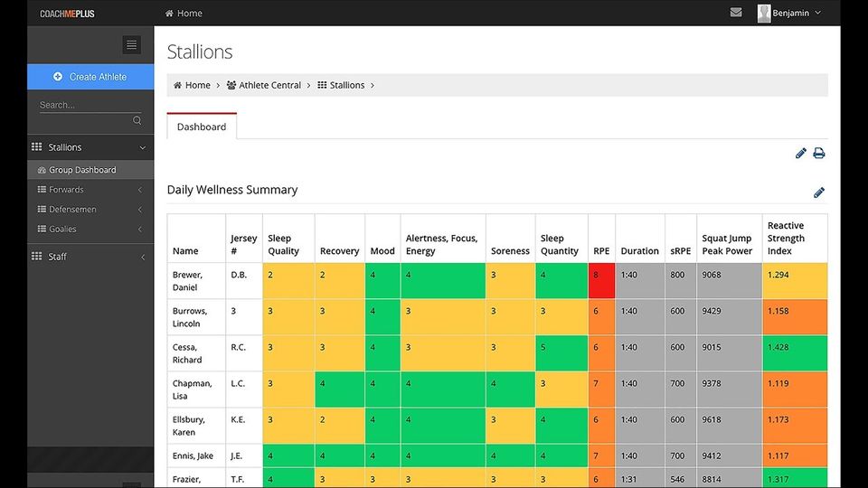Collapse the Stallions sidebar chevron
This screenshot has width=868, height=488.
142,147
